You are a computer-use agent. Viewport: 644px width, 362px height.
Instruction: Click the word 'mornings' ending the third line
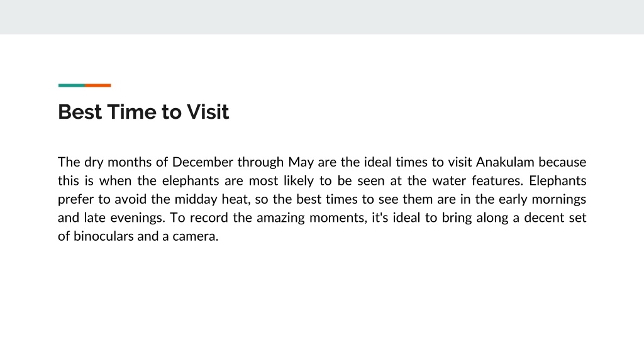(x=558, y=200)
